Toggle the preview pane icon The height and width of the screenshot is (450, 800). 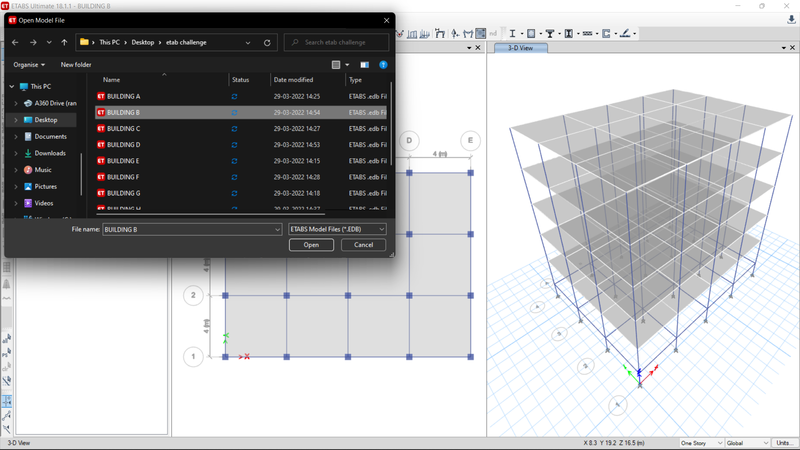coord(364,65)
